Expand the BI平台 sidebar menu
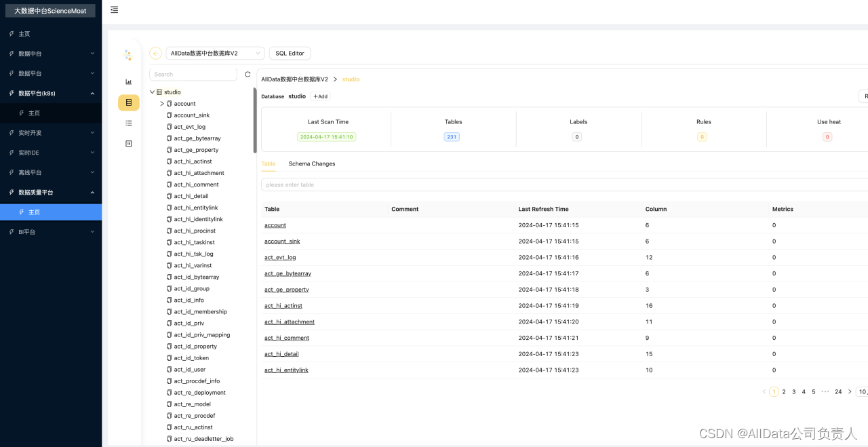Viewport: 868px width, 447px height. (51, 232)
